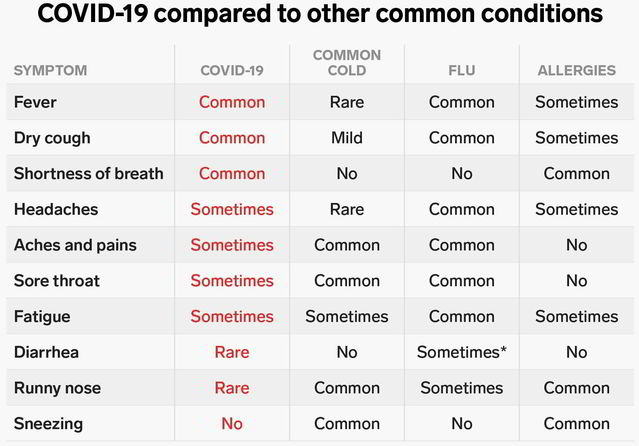The height and width of the screenshot is (446, 639).
Task: Select the Fever row label
Action: point(35,102)
